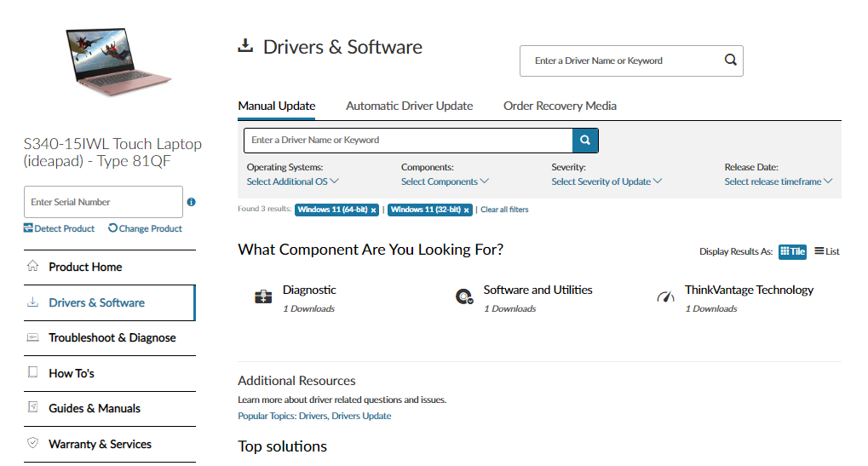Switch results display to List view

coord(827,251)
